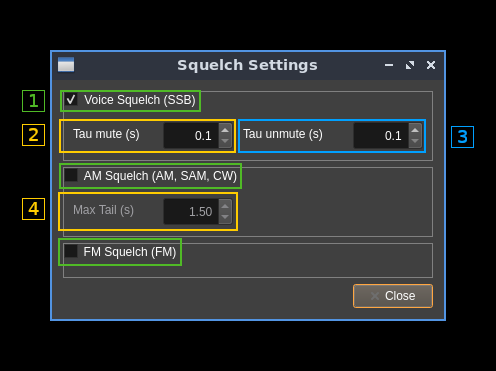Decrease Tau mute value with down arrow
496x371 pixels.
coord(225,141)
